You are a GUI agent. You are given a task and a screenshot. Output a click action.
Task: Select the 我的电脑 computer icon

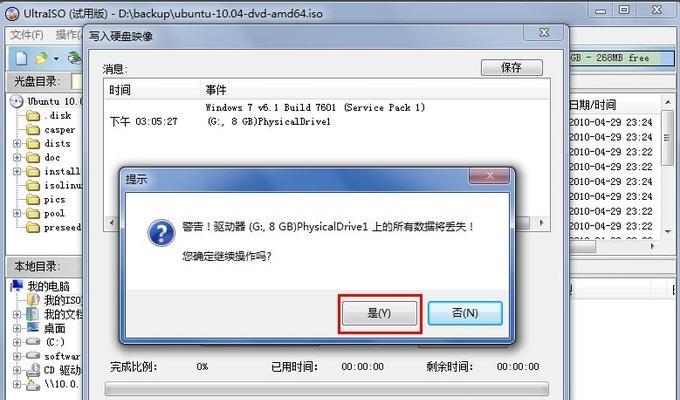tap(16, 285)
